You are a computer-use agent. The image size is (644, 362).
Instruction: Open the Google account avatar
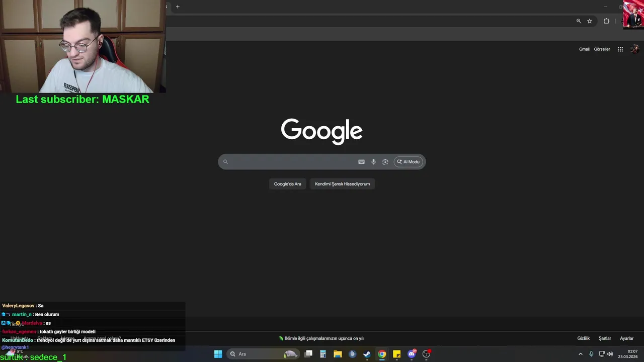point(634,49)
